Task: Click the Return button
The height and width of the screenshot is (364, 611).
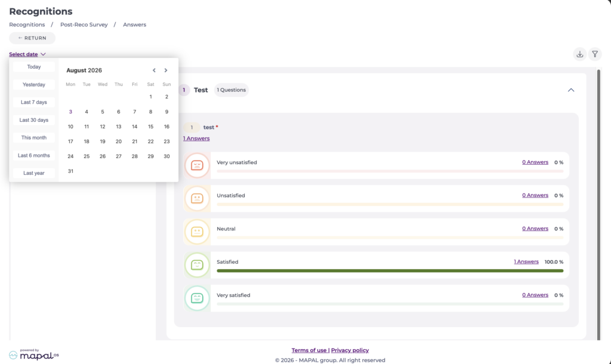Action: tap(32, 38)
